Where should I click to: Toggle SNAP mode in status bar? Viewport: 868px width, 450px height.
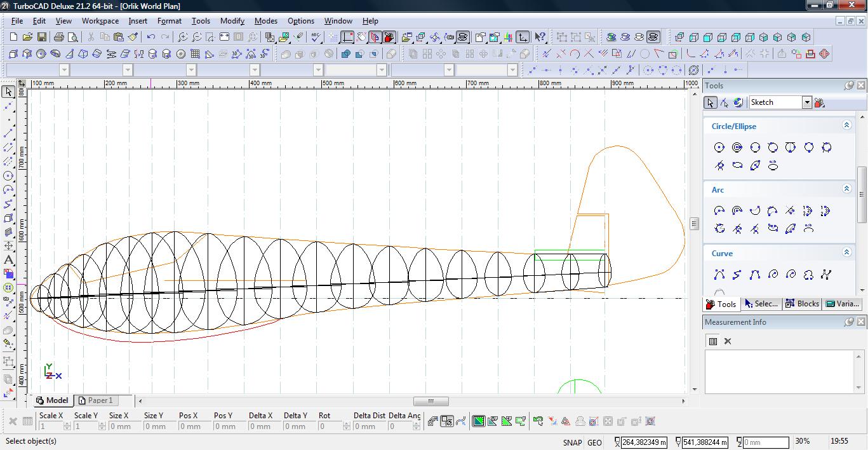[x=571, y=442]
